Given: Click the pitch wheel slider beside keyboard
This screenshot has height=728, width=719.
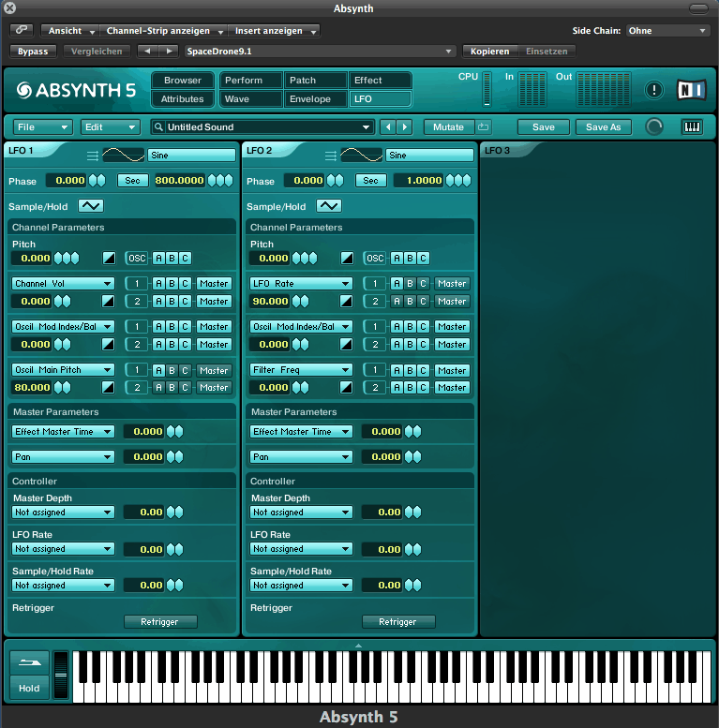Looking at the screenshot, I should (61, 675).
